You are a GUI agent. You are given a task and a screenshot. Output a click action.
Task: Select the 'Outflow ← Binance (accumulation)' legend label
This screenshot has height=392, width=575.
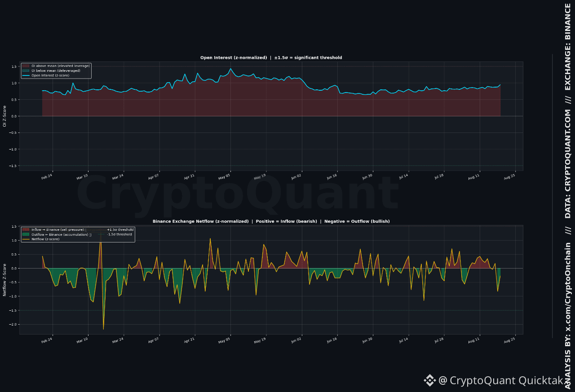(60, 234)
